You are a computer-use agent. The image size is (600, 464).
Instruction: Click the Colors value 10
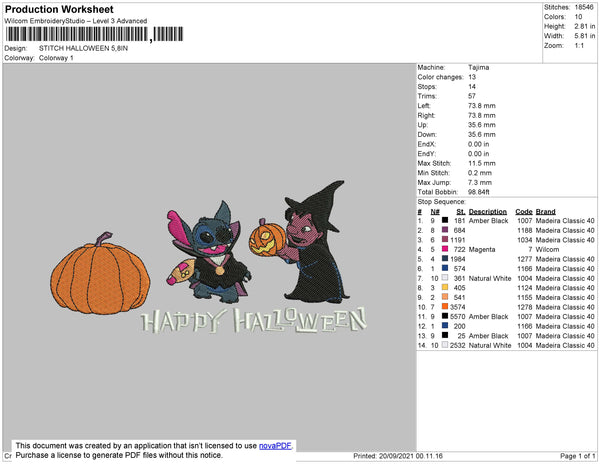(x=578, y=17)
